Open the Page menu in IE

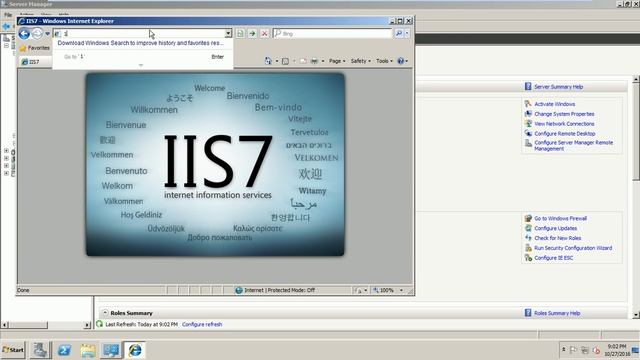[337, 61]
